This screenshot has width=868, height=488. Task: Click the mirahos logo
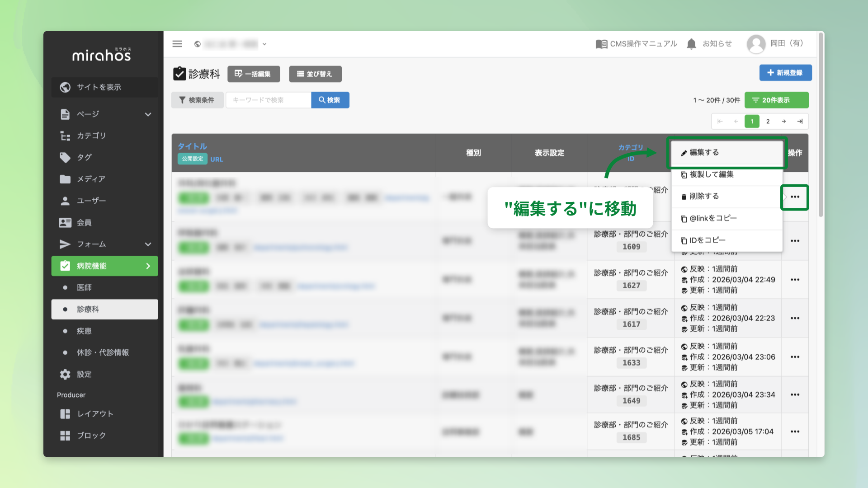click(102, 54)
